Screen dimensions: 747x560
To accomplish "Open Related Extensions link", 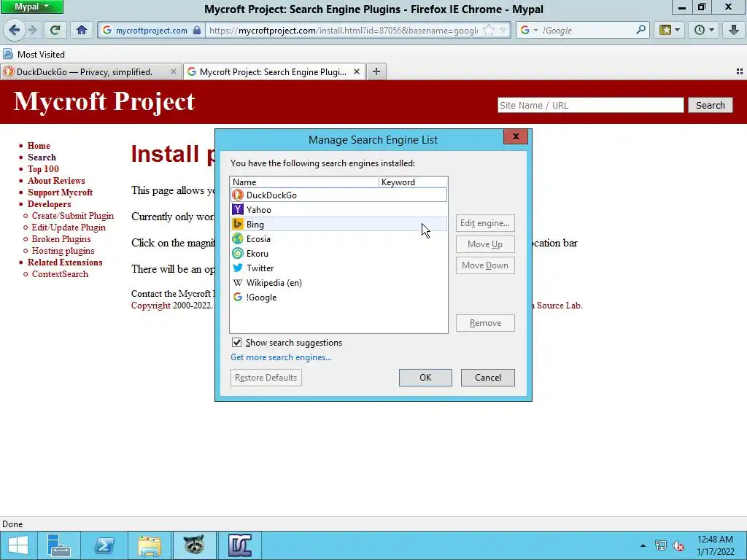I will pyautogui.click(x=65, y=262).
